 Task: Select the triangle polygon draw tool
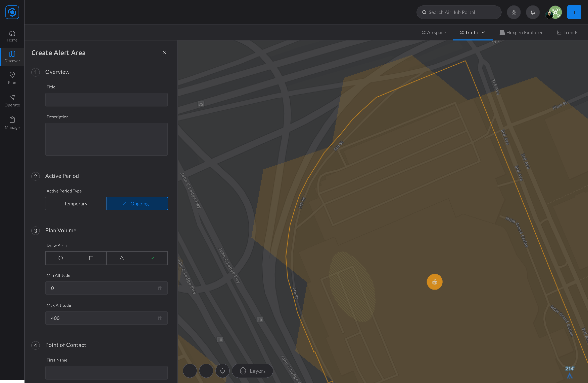pyautogui.click(x=121, y=258)
